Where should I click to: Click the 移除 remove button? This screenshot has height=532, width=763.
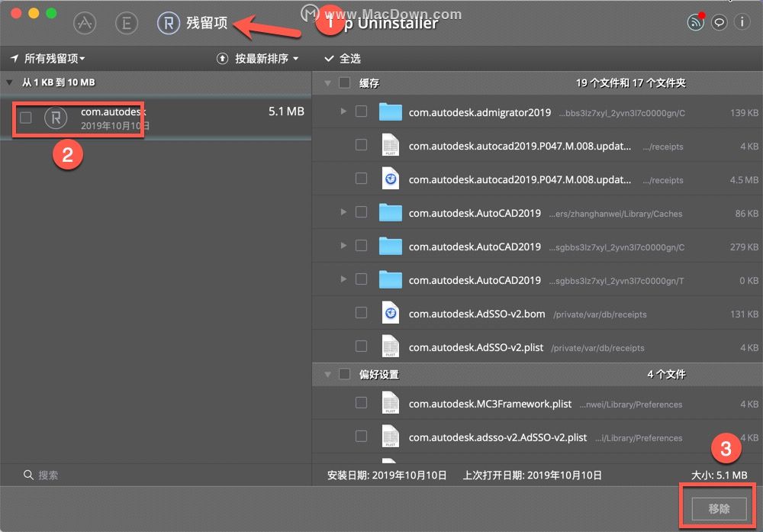click(x=719, y=508)
